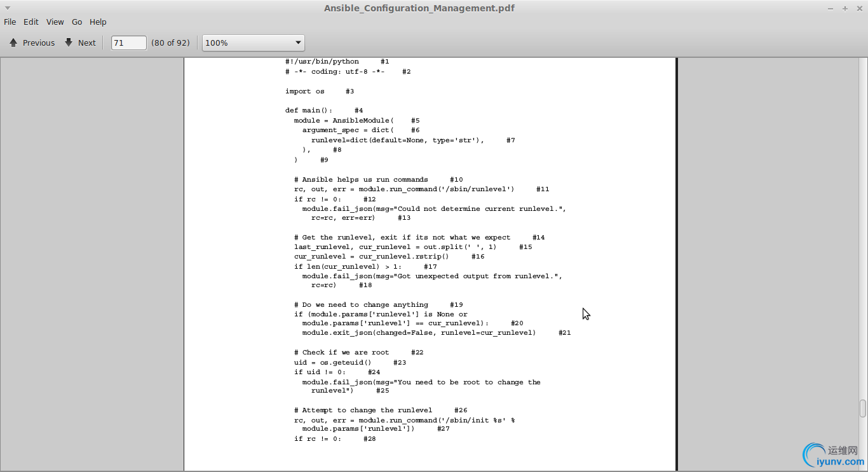Go to the Previous page

click(32, 43)
